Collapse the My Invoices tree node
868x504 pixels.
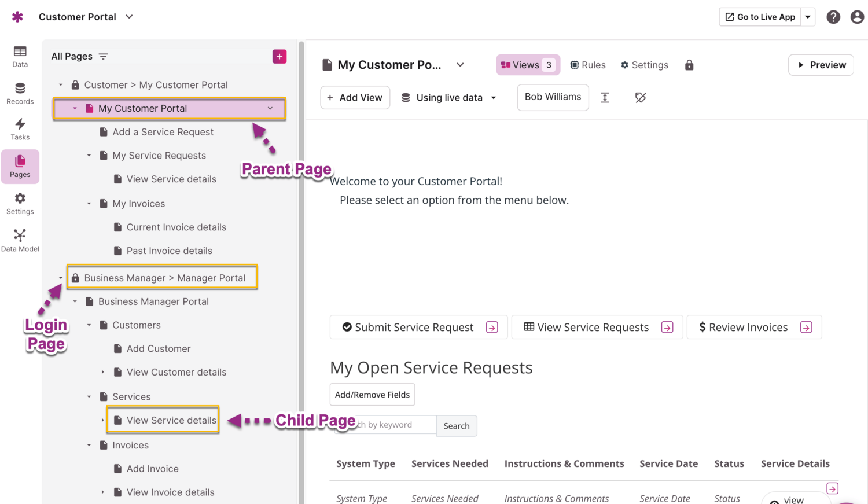coord(89,204)
